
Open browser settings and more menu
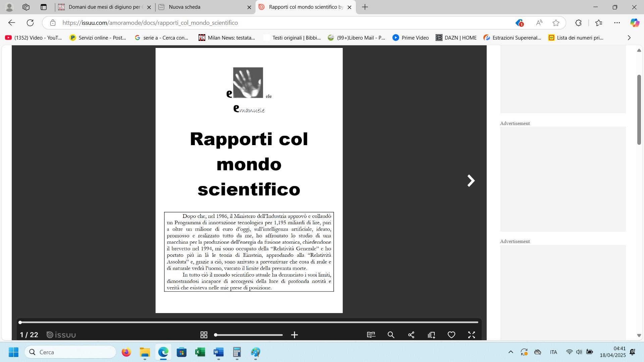(x=617, y=23)
